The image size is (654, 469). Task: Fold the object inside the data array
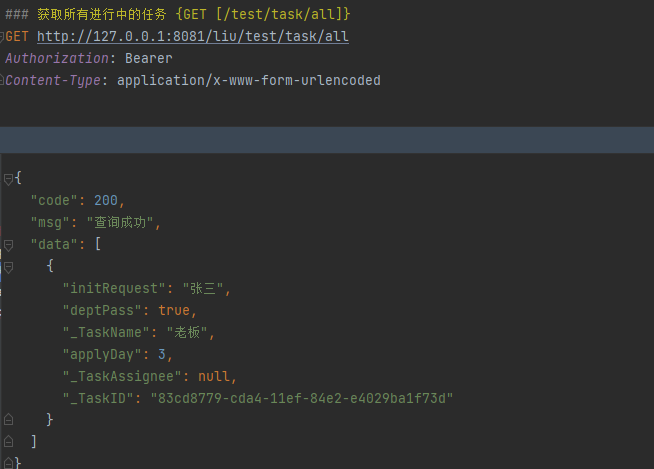coord(8,267)
